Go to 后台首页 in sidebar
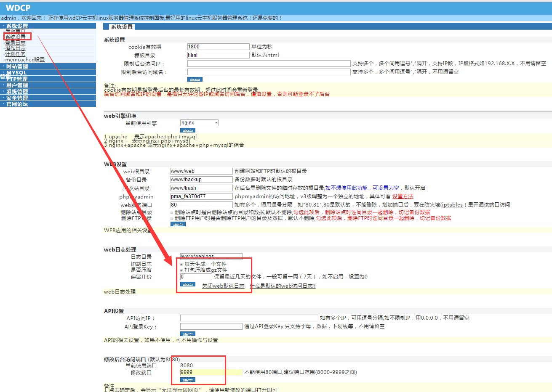The width and height of the screenshot is (552, 392). point(15,32)
